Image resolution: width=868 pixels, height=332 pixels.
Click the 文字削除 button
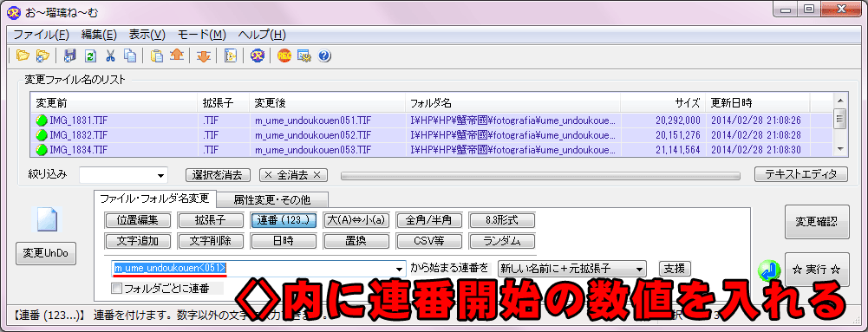[x=211, y=241]
